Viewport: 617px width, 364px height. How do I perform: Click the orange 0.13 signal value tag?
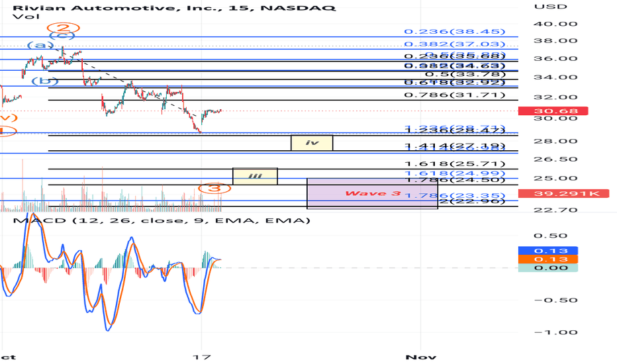pos(548,259)
